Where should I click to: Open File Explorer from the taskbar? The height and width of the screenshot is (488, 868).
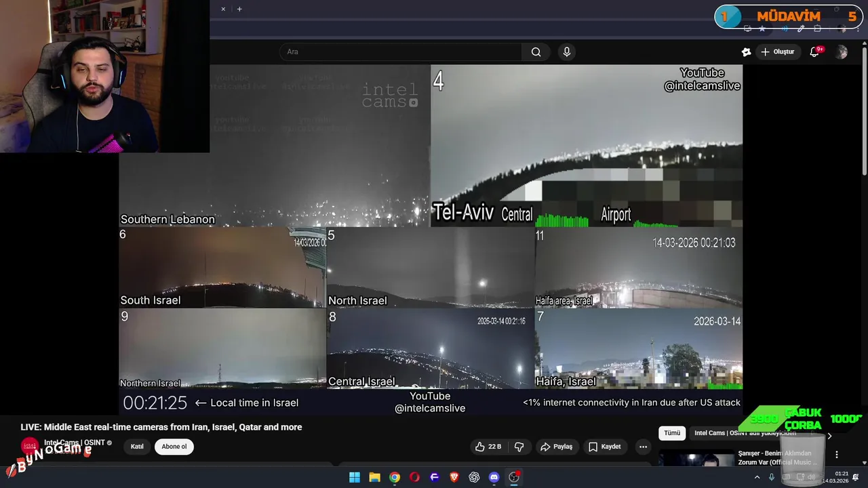(374, 477)
